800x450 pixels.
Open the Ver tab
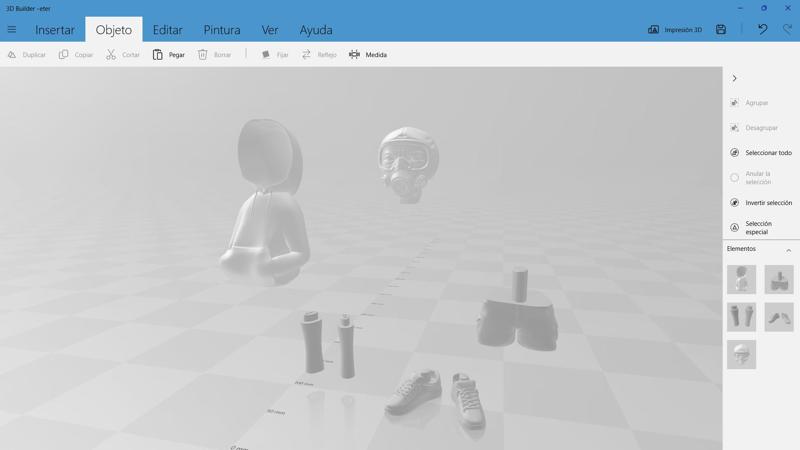(269, 30)
